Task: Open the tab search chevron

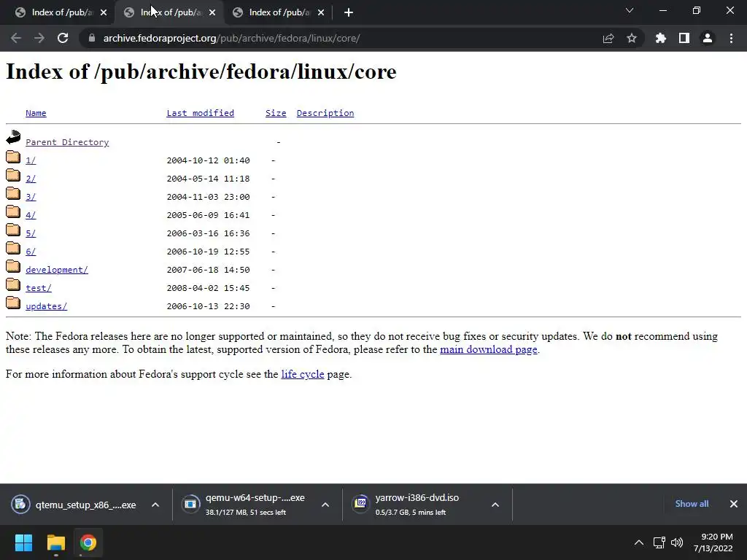Action: [630, 10]
